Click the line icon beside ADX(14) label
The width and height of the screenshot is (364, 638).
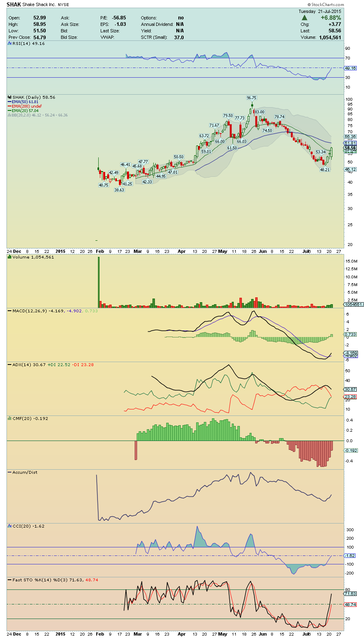pos(10,365)
